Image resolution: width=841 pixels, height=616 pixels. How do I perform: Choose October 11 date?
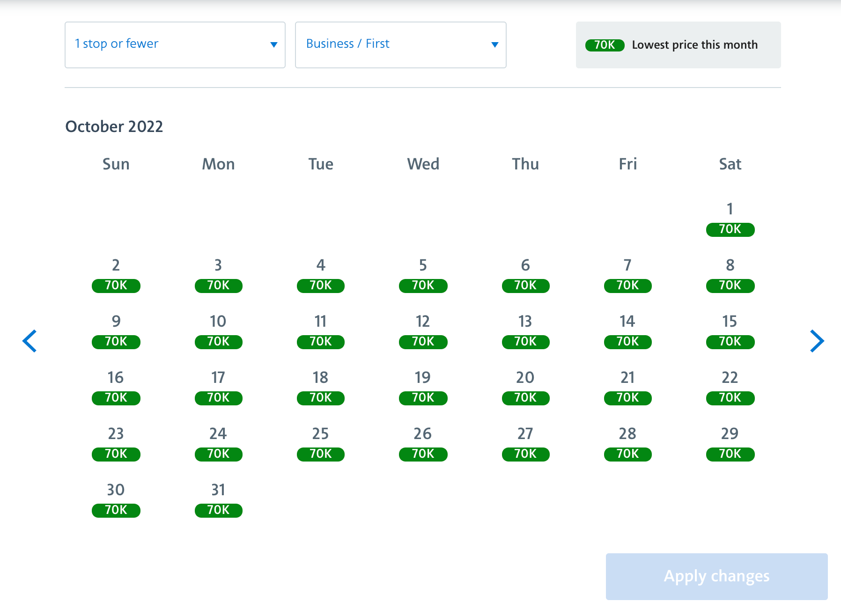tap(321, 331)
